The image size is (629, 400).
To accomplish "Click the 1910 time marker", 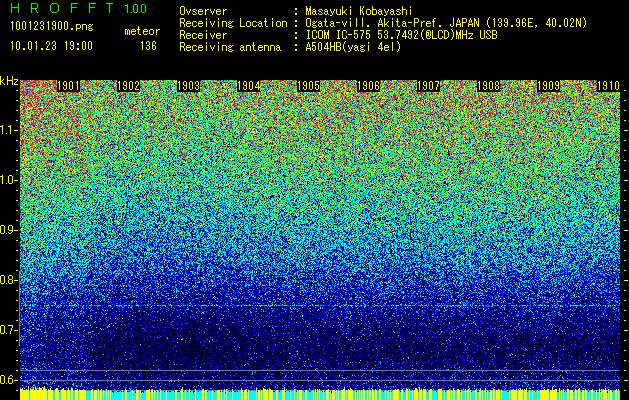I will tap(609, 86).
